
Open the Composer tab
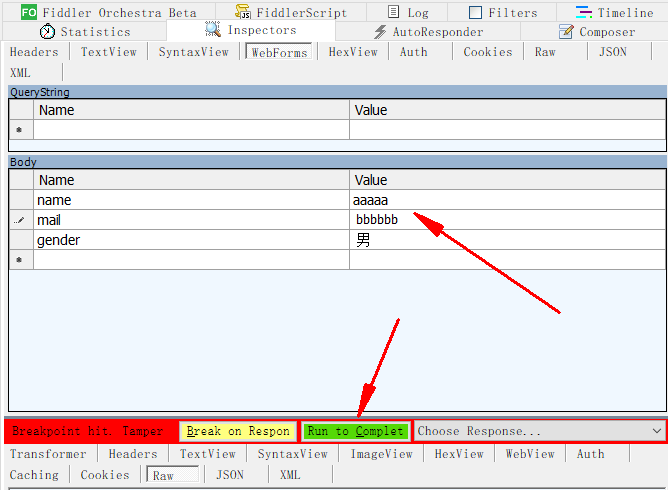[x=594, y=32]
